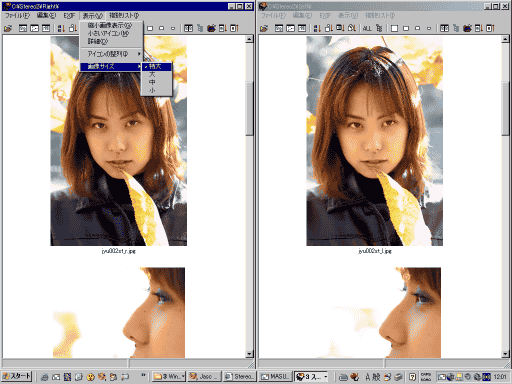Switch to 'Stereo...' taskbar button
512x384 pixels.
(x=239, y=377)
